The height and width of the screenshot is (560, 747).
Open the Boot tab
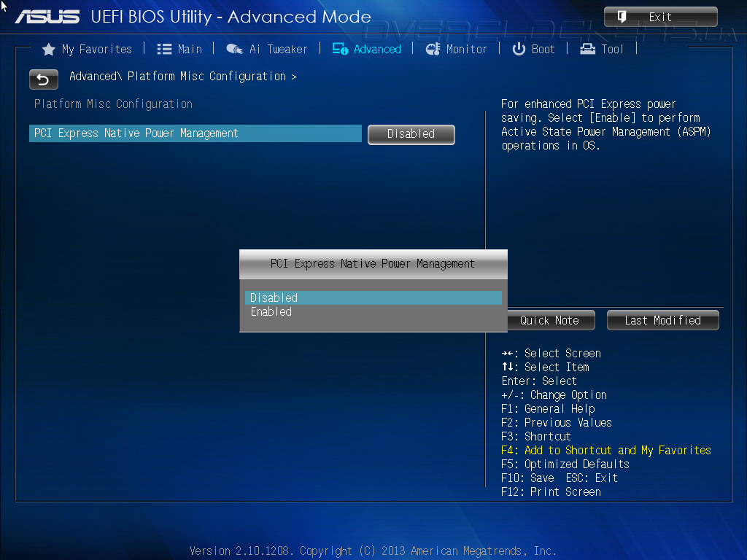[533, 49]
